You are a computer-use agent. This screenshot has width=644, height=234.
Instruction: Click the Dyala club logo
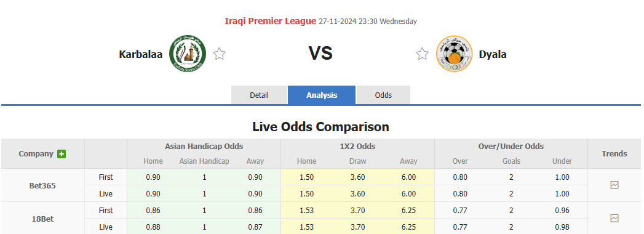(455, 54)
